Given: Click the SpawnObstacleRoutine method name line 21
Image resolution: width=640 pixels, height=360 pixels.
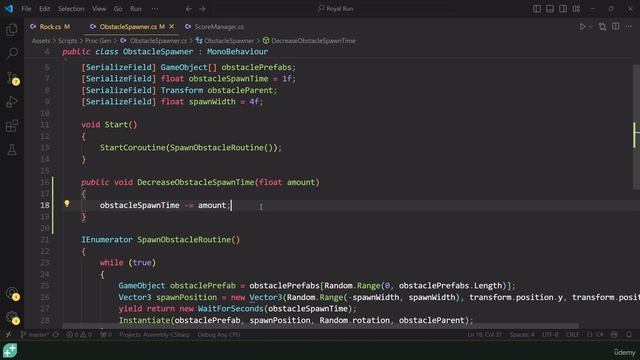Looking at the screenshot, I should coord(184,240).
